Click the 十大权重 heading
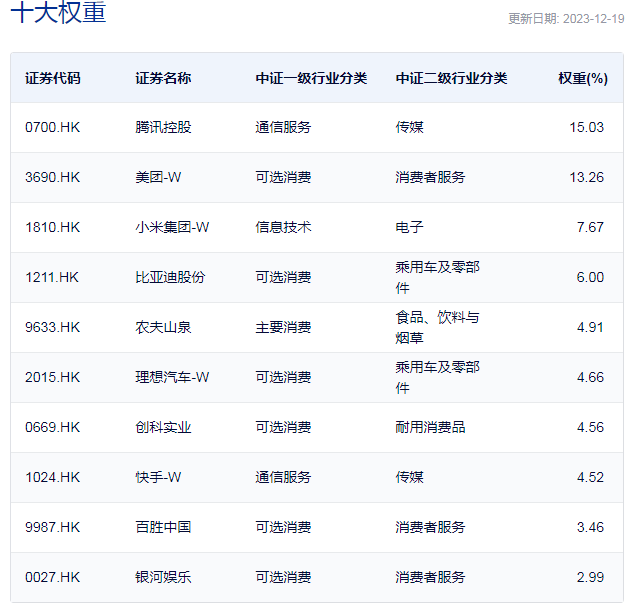Screen dimensions: 629x611 [58, 12]
